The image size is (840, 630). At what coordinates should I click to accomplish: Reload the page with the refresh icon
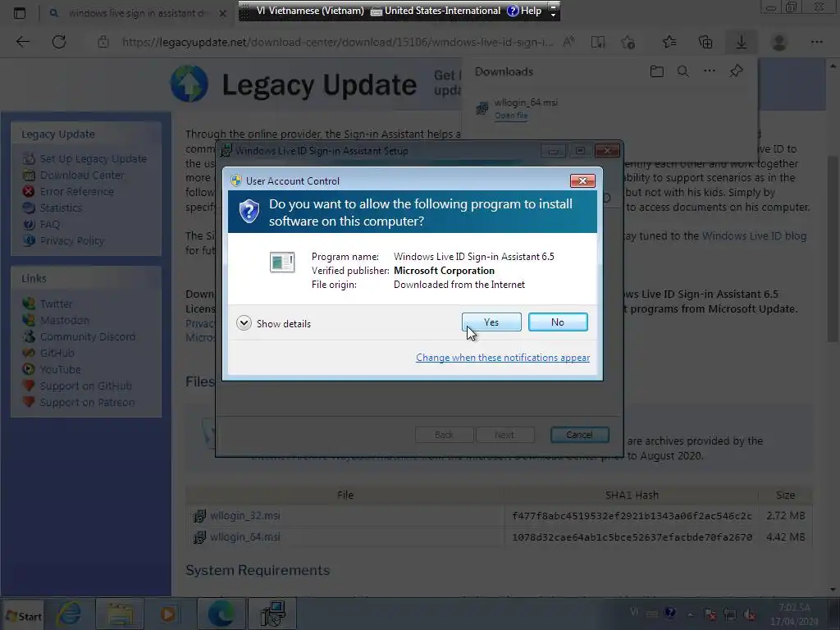click(59, 42)
